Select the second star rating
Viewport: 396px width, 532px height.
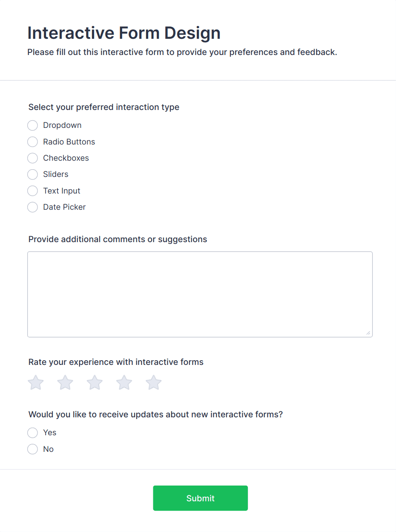coord(65,382)
